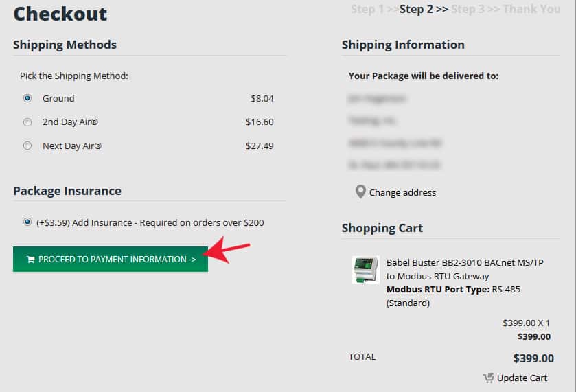Open the Change address link
The width and height of the screenshot is (576, 392).
pyautogui.click(x=402, y=192)
